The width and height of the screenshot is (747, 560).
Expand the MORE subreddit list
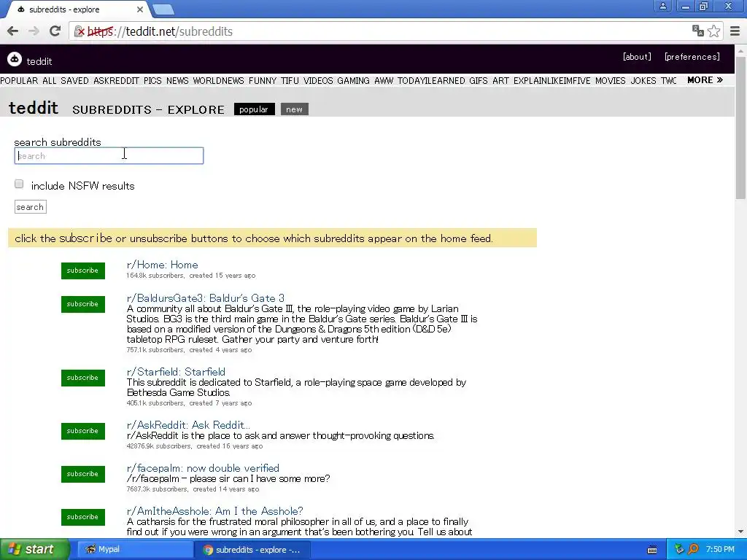[705, 80]
